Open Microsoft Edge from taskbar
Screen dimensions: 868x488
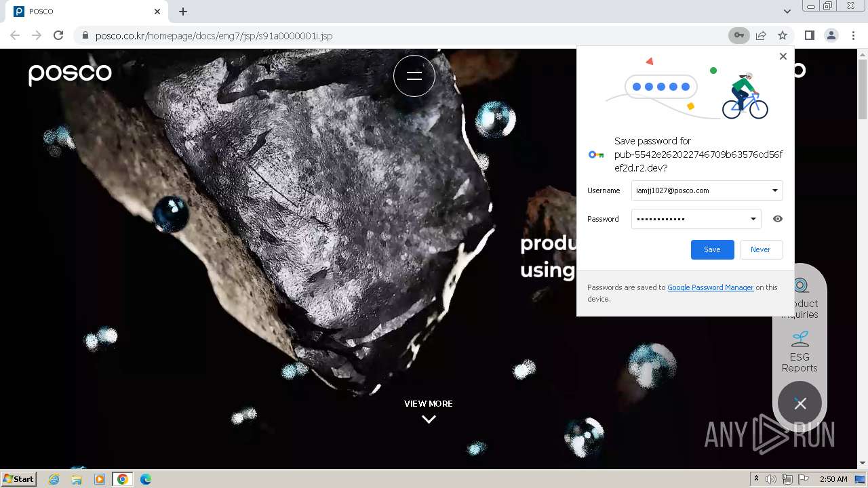click(146, 479)
